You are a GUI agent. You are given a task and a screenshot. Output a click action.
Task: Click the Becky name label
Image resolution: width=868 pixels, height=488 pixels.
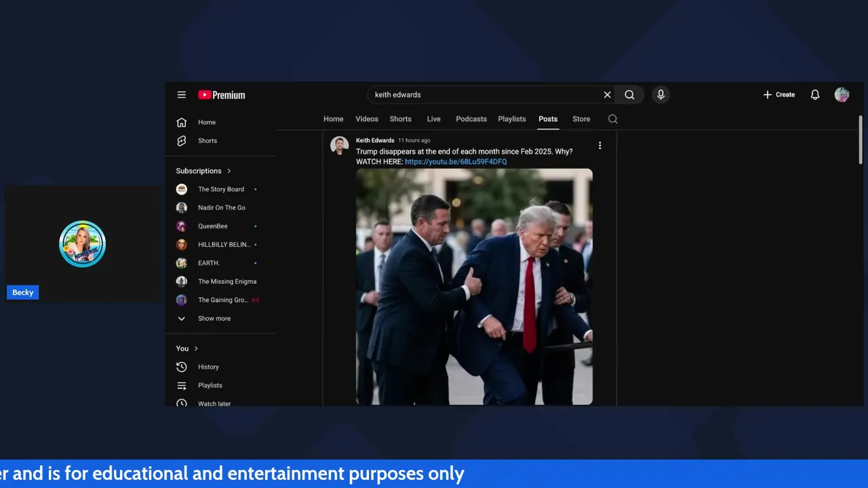pyautogui.click(x=22, y=292)
